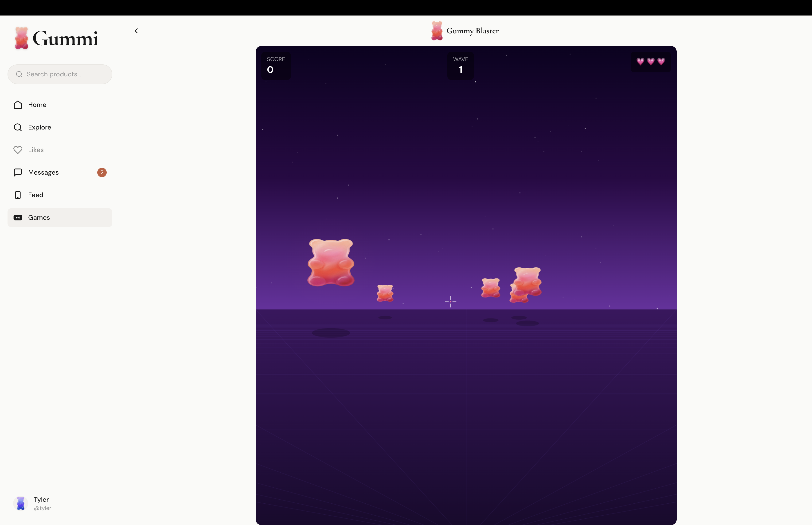The width and height of the screenshot is (812, 525).
Task: Click the Feed phone icon
Action: [18, 195]
